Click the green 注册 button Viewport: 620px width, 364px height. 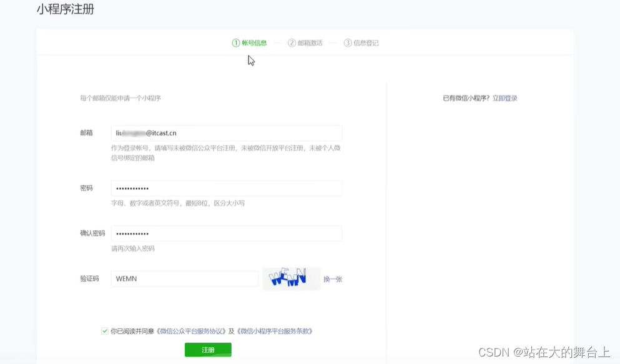pyautogui.click(x=208, y=350)
